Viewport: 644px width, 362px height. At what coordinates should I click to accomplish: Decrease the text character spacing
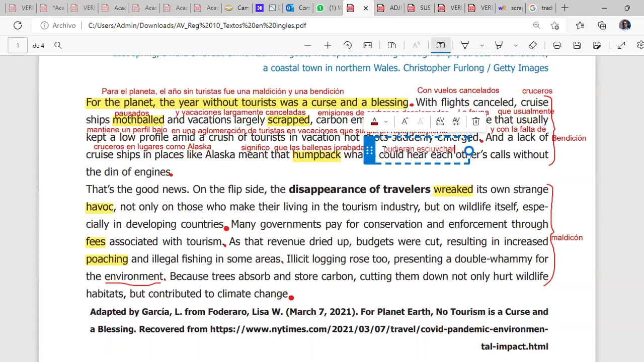[456, 121]
